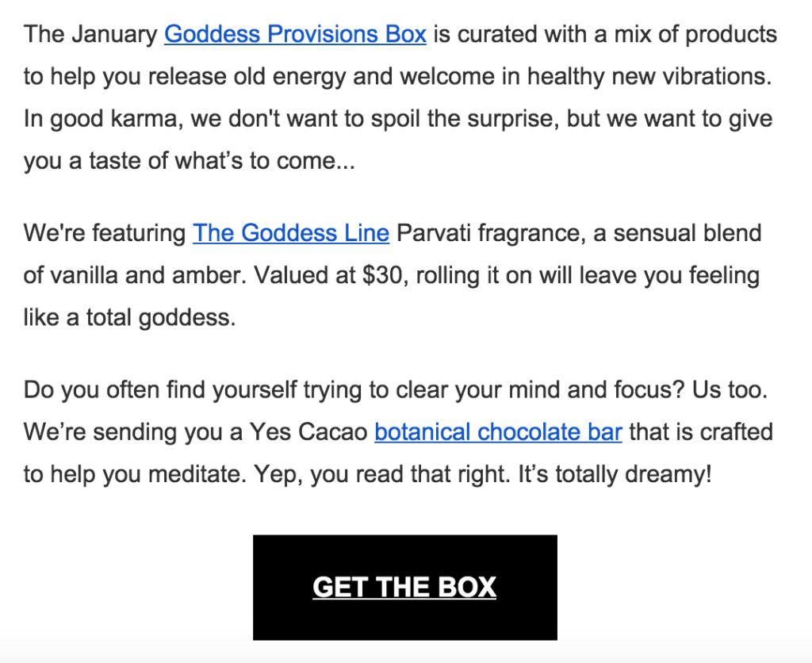Click the words "Yes Cacao"
The height and width of the screenshot is (663, 812).
308,431
